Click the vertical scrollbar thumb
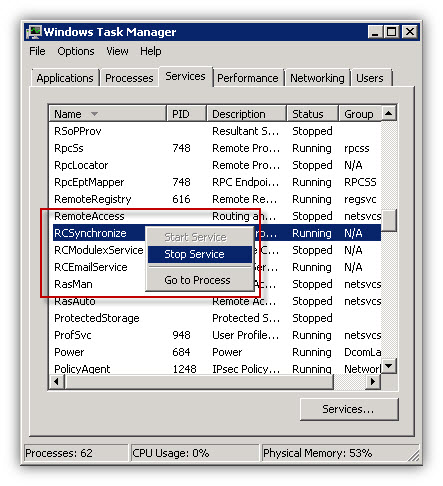The width and height of the screenshot is (443, 486). pyautogui.click(x=388, y=220)
